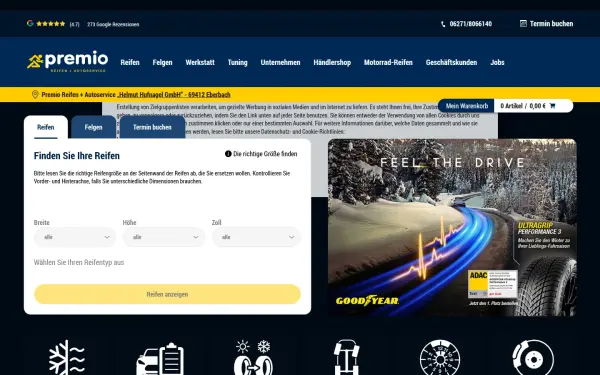
Task: Open the seasonal tire change icon
Action: [x=253, y=357]
